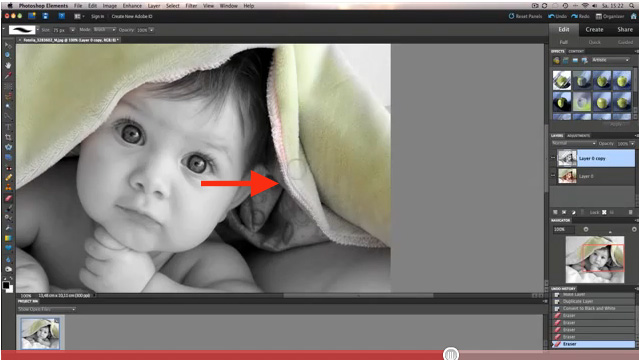Click the volume icon in the macOS menu bar
This screenshot has height=360, width=639.
point(594,6)
